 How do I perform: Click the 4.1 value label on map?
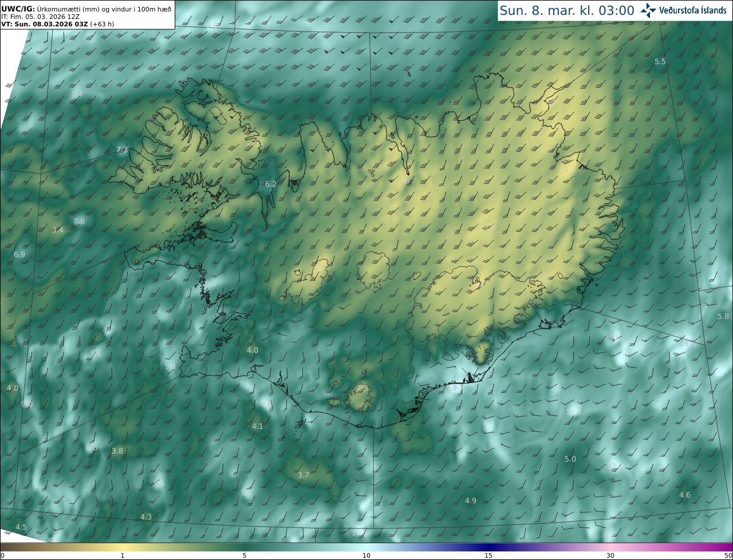pos(258,426)
